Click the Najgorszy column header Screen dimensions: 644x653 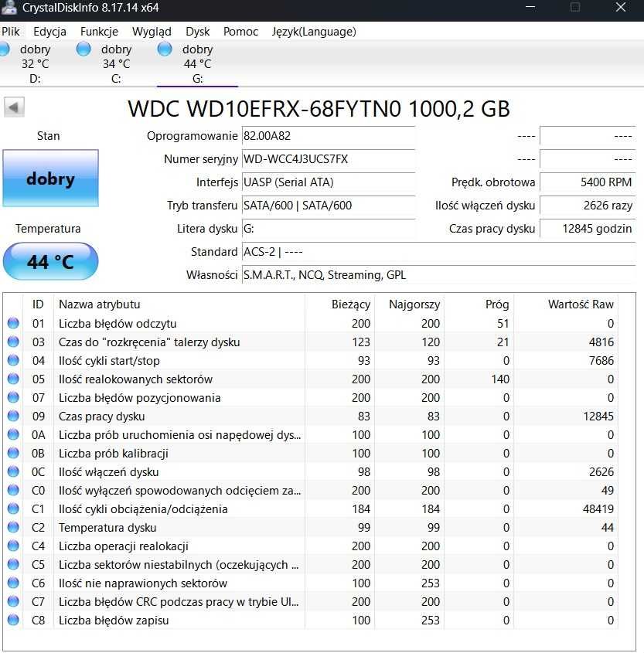(x=410, y=304)
